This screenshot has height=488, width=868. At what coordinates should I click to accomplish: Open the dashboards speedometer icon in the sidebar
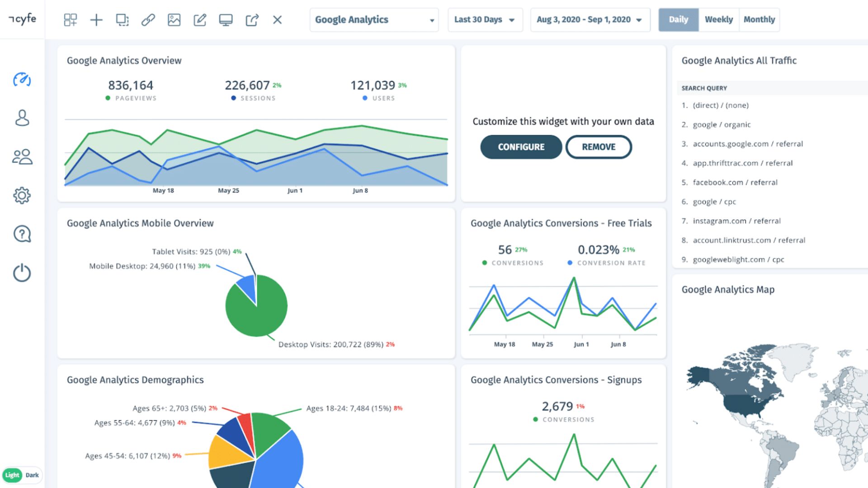22,80
